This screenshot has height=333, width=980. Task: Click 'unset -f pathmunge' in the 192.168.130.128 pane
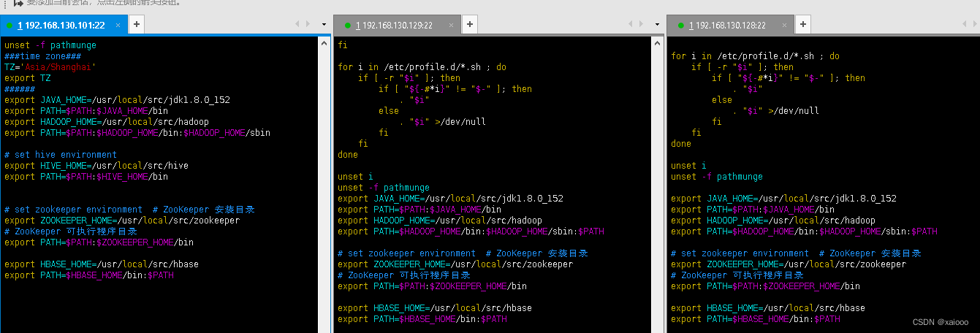tap(717, 176)
